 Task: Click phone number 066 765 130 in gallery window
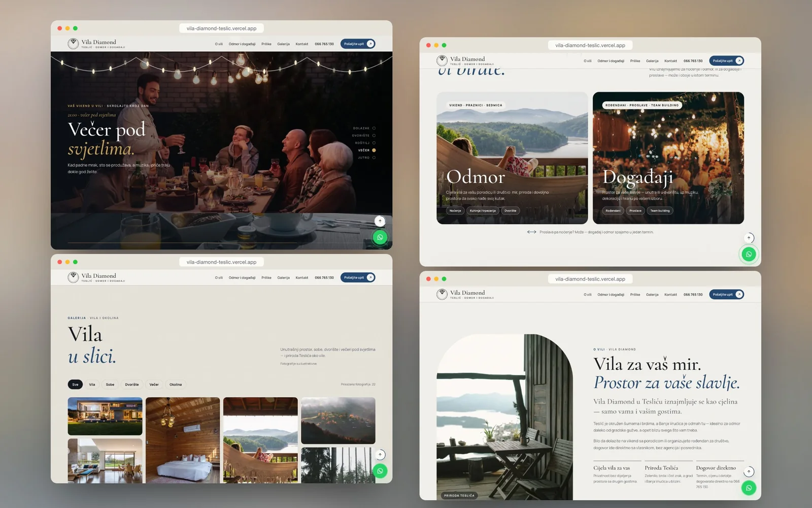coord(324,278)
